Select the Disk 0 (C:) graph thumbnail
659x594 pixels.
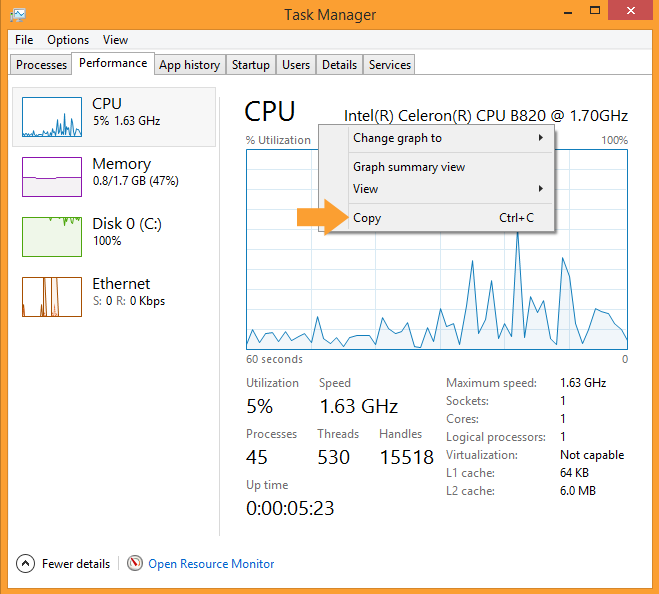[52, 237]
